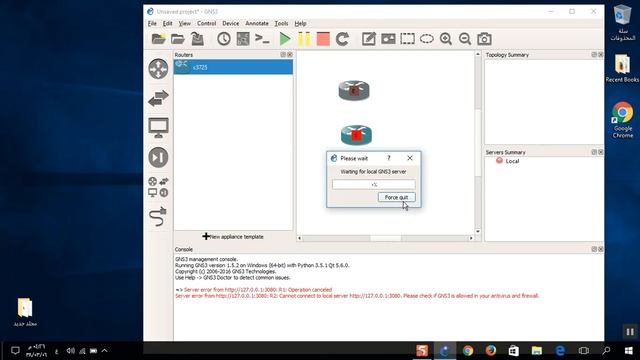Screen dimensions: 640x360
Task: Click the R2 cannot connect error line
Action: pos(357,296)
